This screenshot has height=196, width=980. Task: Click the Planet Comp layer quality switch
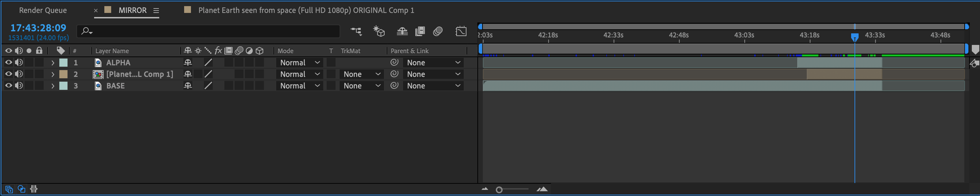pyautogui.click(x=208, y=74)
